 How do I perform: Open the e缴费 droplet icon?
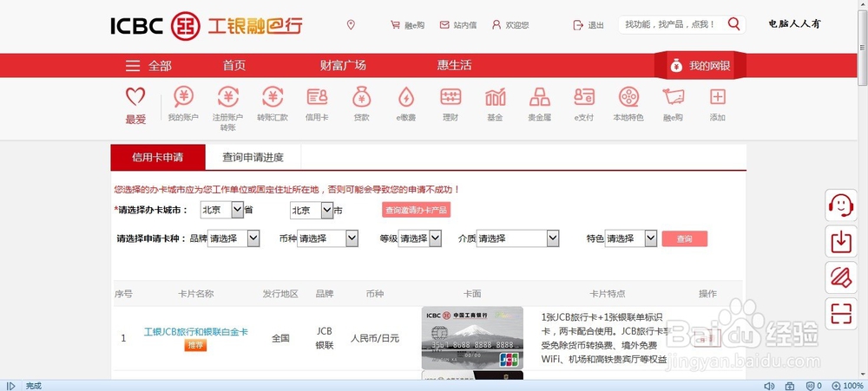pyautogui.click(x=405, y=97)
